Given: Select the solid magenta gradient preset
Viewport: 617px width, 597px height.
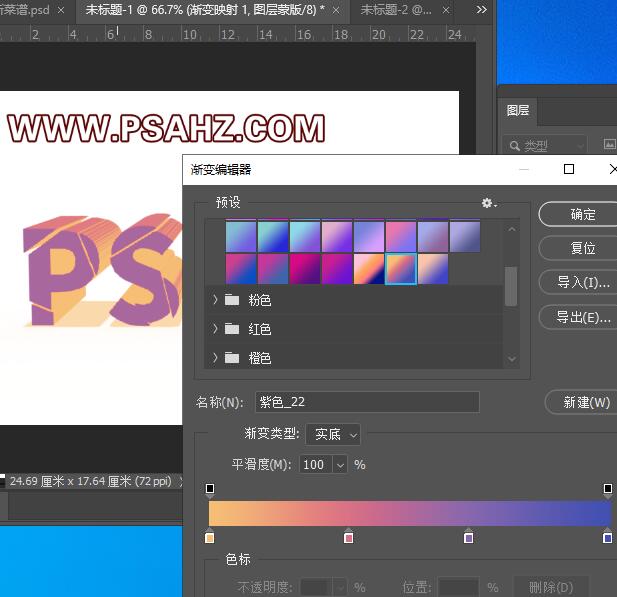Looking at the screenshot, I should (305, 269).
